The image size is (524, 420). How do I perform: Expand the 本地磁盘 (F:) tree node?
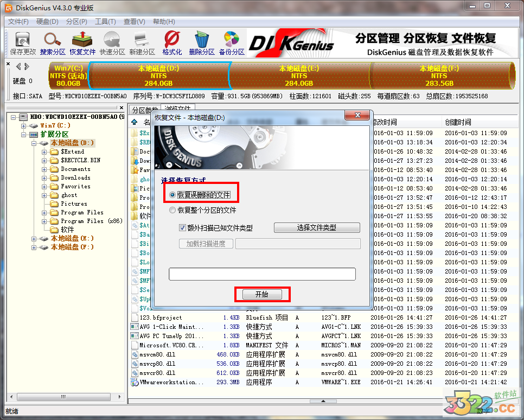click(x=34, y=247)
